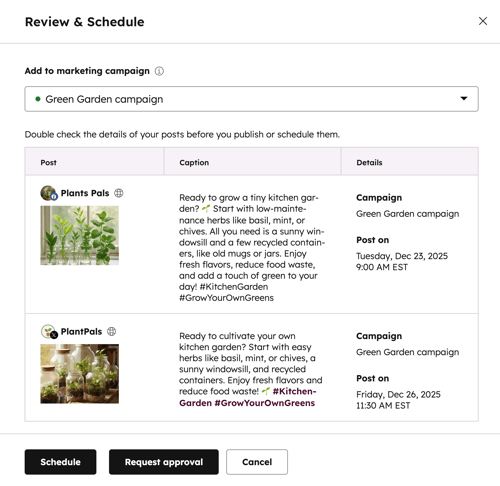The width and height of the screenshot is (500, 486).
Task: Close the Review & Schedule dialog
Action: coord(483,21)
